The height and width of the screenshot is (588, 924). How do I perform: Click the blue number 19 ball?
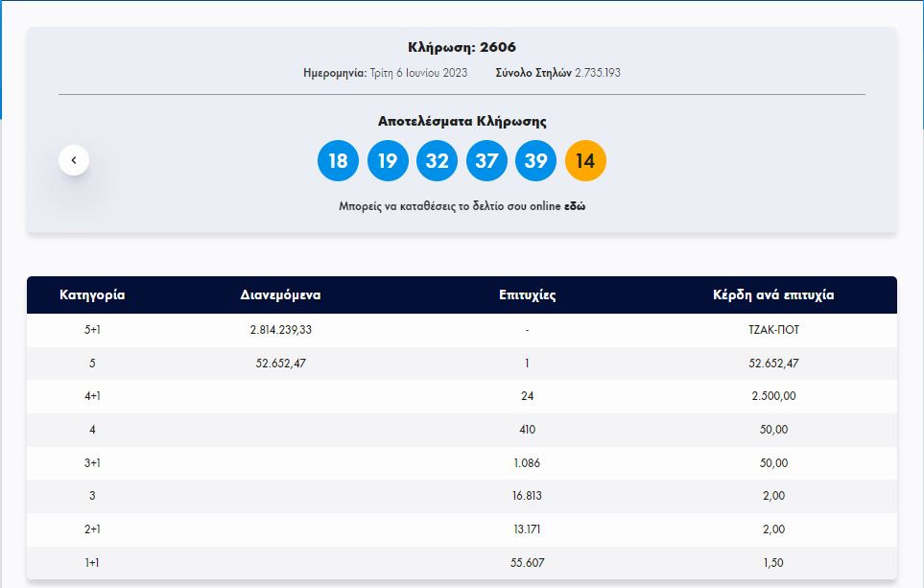click(387, 160)
